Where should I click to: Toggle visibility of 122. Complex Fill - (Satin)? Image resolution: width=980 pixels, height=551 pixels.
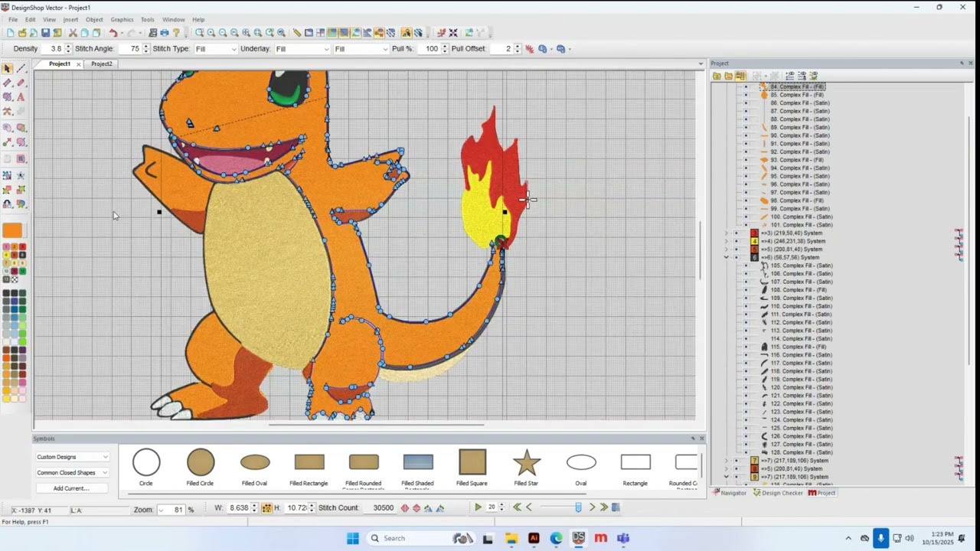746,403
